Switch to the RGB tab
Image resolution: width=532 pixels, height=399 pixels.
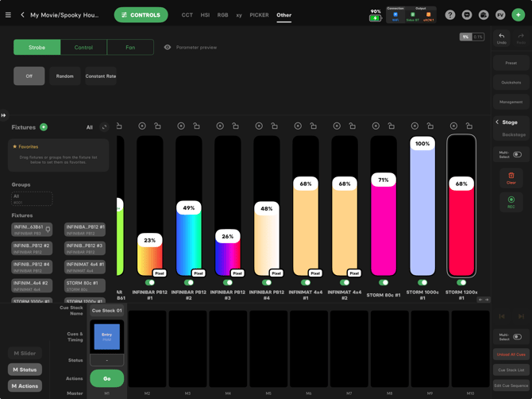coord(222,15)
